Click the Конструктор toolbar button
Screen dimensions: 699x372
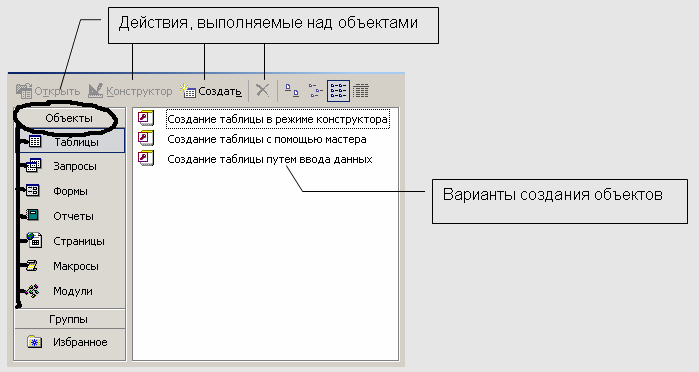tap(130, 91)
